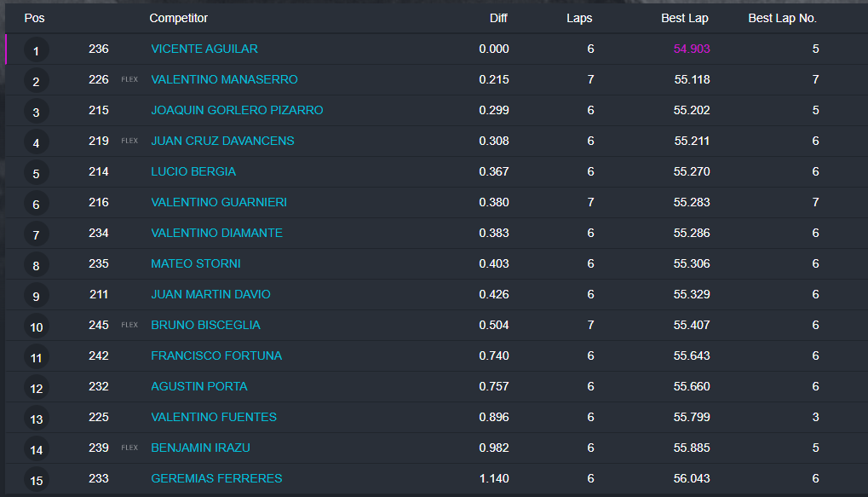This screenshot has height=497, width=868.
Task: Click FLEX tag beside Benjamin Irazu
Action: pyautogui.click(x=129, y=448)
